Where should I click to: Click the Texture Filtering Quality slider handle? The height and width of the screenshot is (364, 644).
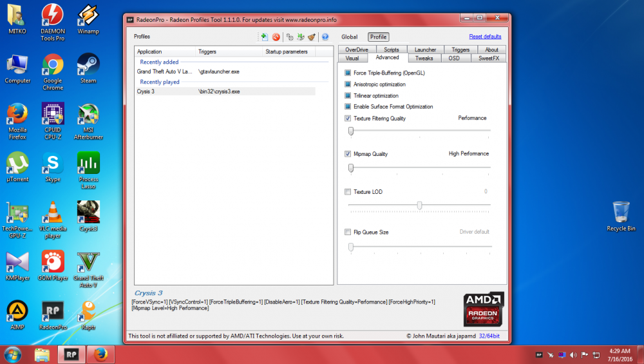tap(351, 131)
